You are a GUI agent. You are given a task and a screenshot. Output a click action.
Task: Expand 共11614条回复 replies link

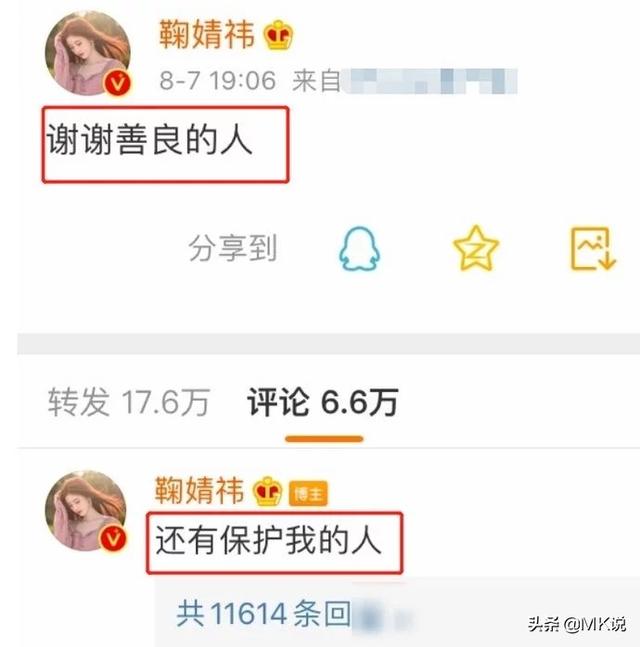pos(264,614)
